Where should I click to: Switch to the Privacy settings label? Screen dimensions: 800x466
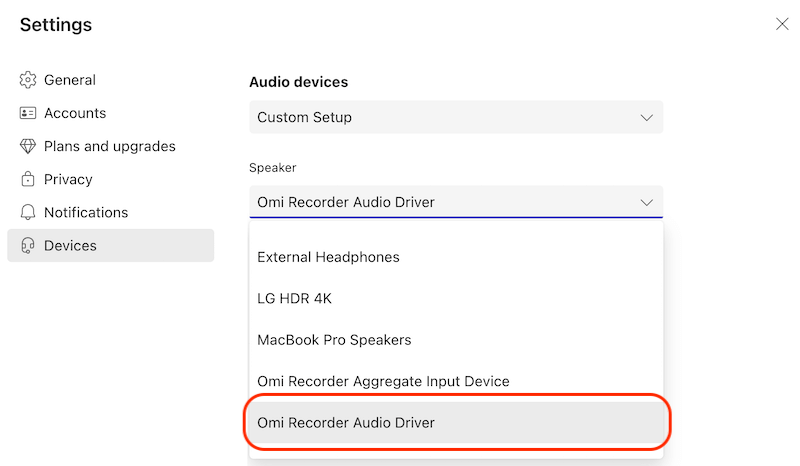(68, 179)
